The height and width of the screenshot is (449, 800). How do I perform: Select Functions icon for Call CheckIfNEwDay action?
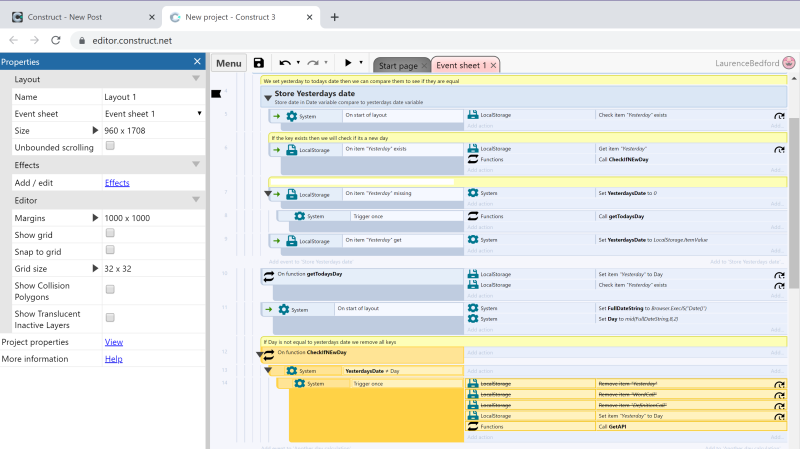pyautogui.click(x=473, y=159)
